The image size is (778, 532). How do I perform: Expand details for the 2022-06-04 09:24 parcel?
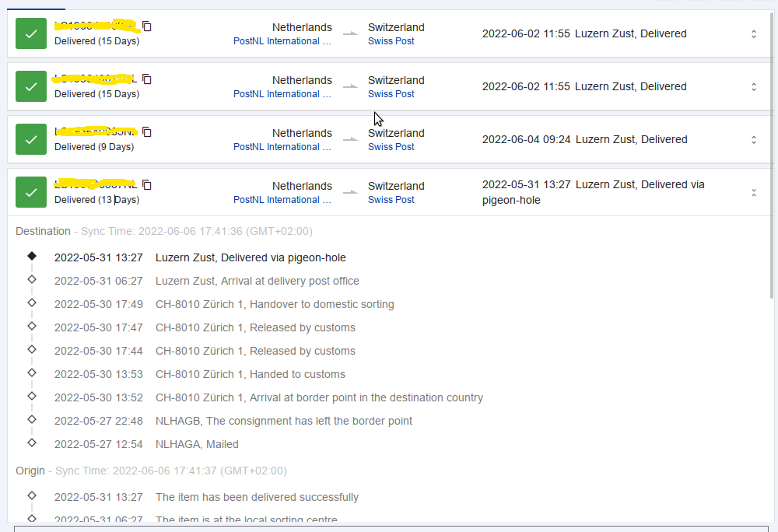(x=753, y=139)
